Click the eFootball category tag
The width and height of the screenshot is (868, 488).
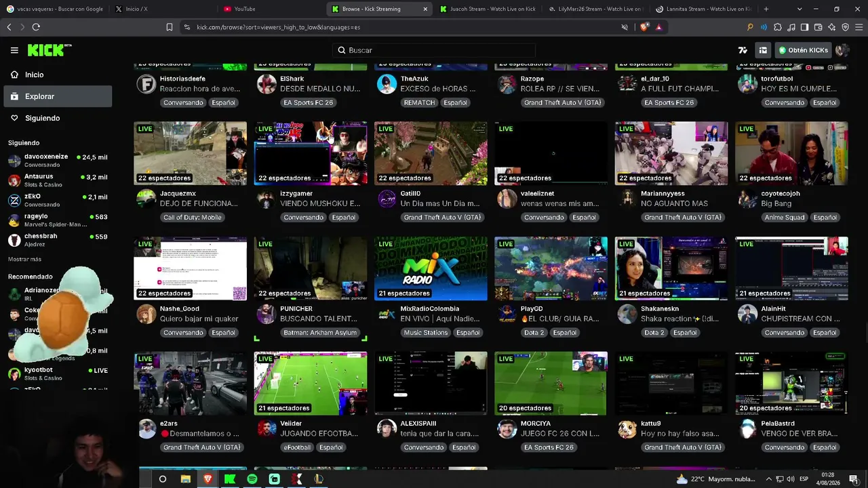[297, 447]
